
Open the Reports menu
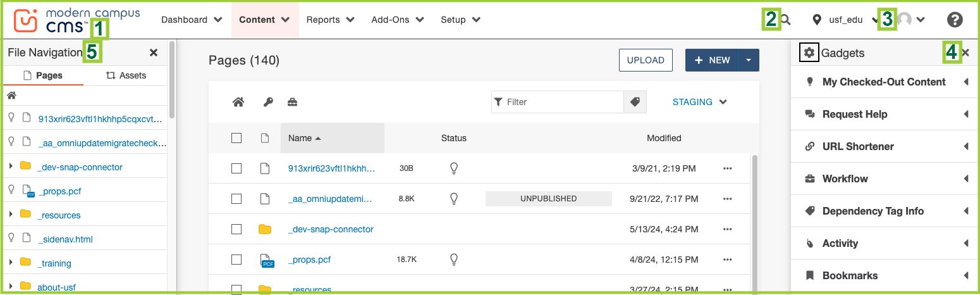pos(330,20)
